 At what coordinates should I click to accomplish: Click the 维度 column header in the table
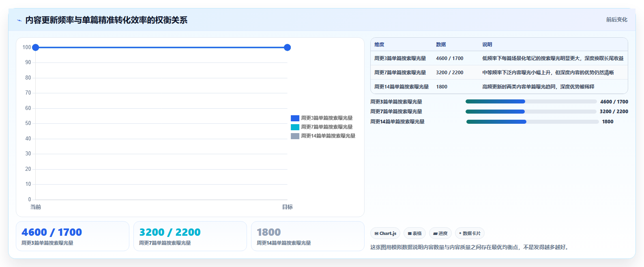[x=379, y=45]
